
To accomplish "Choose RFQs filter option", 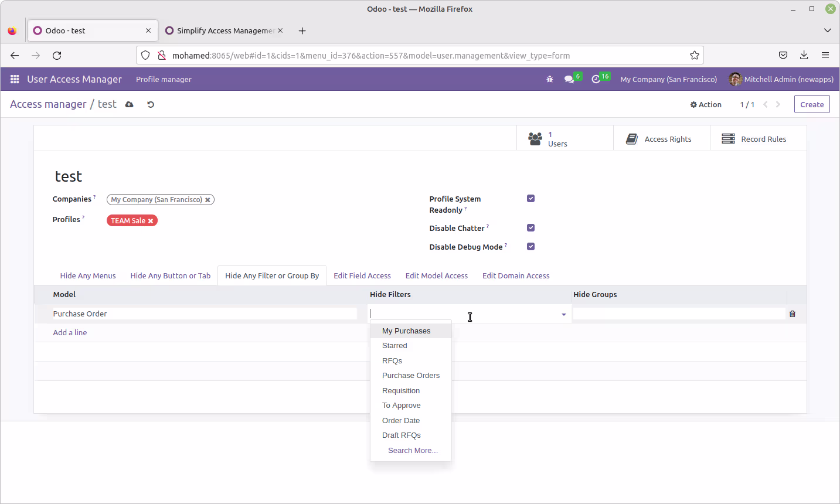I will (411, 361).
